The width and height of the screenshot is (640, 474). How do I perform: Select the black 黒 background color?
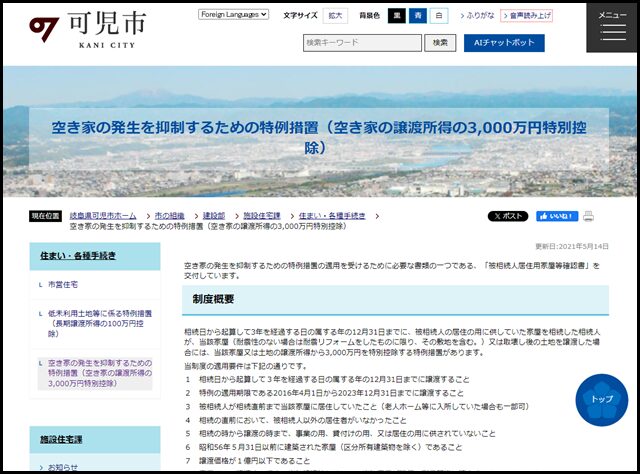[x=397, y=16]
